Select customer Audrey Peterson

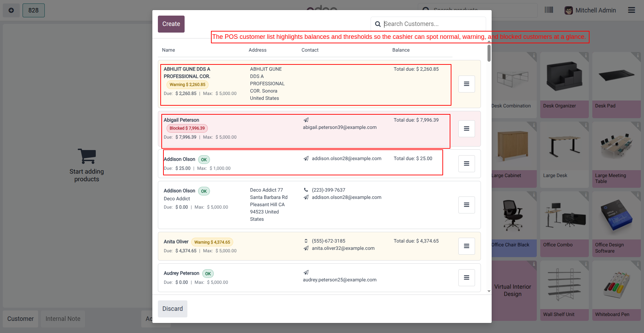319,278
